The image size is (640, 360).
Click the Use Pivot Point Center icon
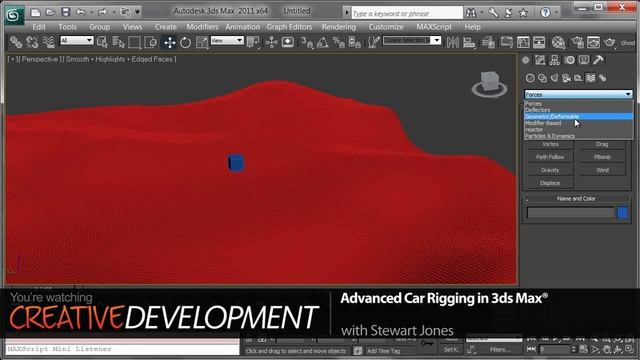pos(253,42)
